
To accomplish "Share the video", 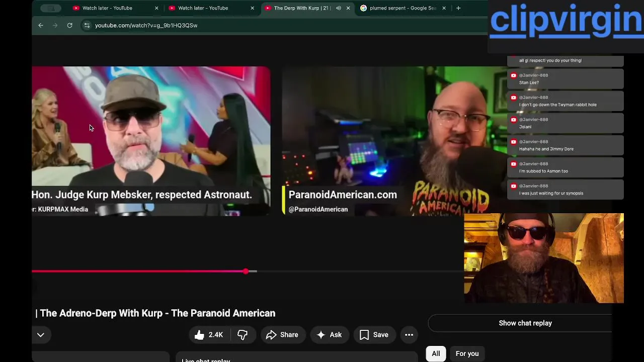I will 282,335.
